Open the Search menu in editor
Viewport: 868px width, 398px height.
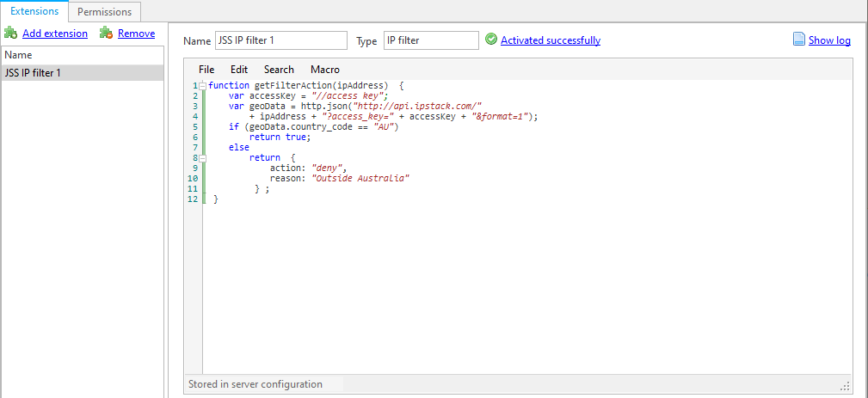click(x=279, y=70)
